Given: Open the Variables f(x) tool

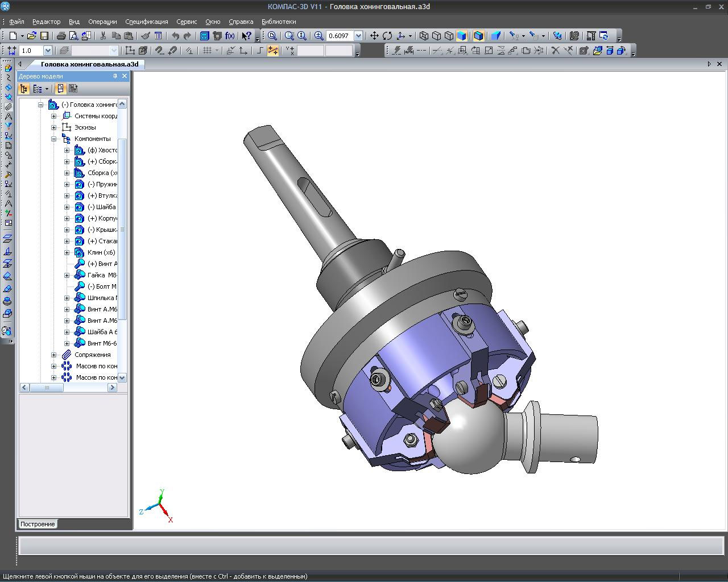Looking at the screenshot, I should coord(230,36).
